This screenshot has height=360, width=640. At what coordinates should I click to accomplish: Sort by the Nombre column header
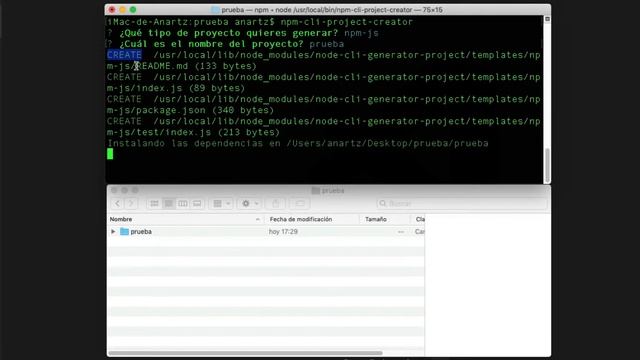click(x=186, y=219)
